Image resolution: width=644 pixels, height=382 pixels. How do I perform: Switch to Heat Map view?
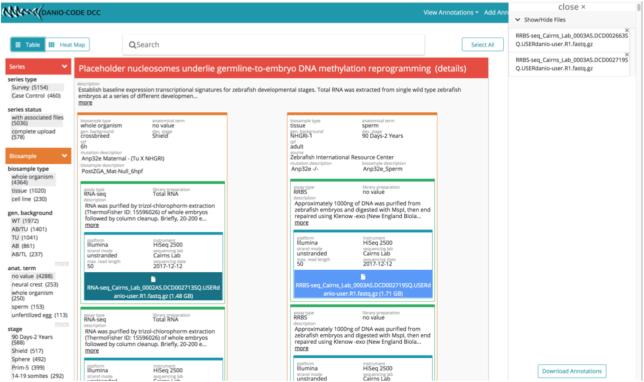click(67, 45)
